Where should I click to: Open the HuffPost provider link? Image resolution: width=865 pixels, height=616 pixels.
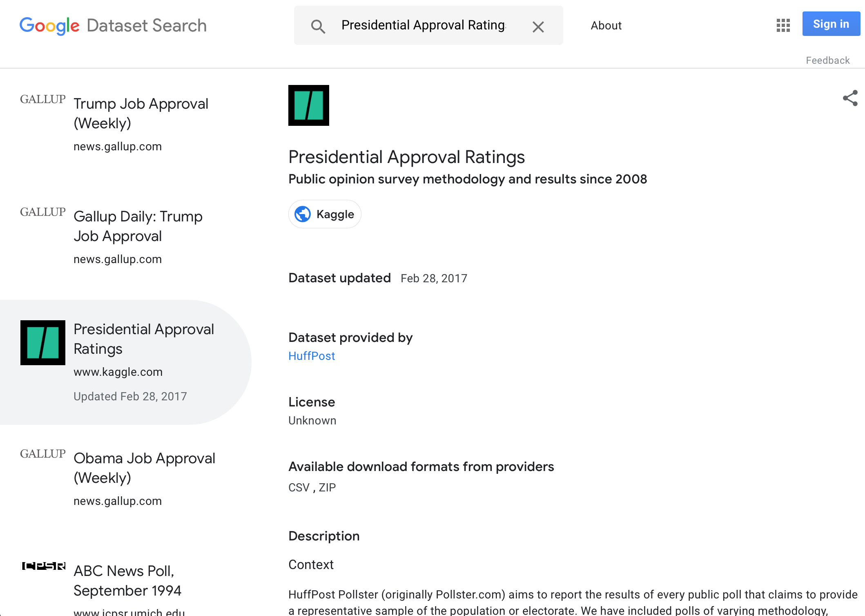coord(312,356)
